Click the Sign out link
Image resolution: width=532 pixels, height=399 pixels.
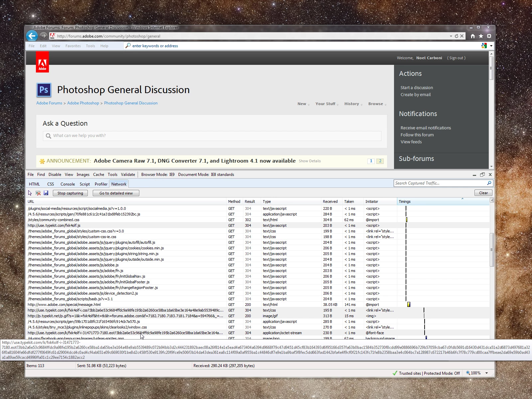(x=456, y=58)
